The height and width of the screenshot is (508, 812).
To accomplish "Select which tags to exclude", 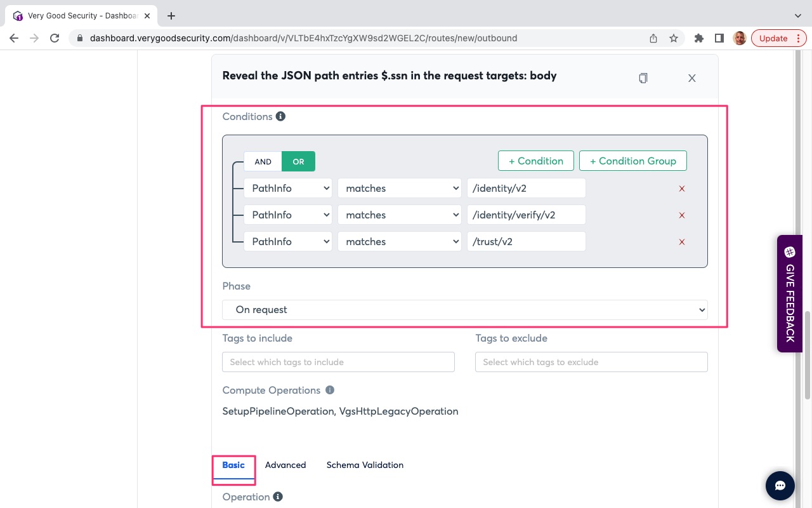I will pyautogui.click(x=591, y=362).
